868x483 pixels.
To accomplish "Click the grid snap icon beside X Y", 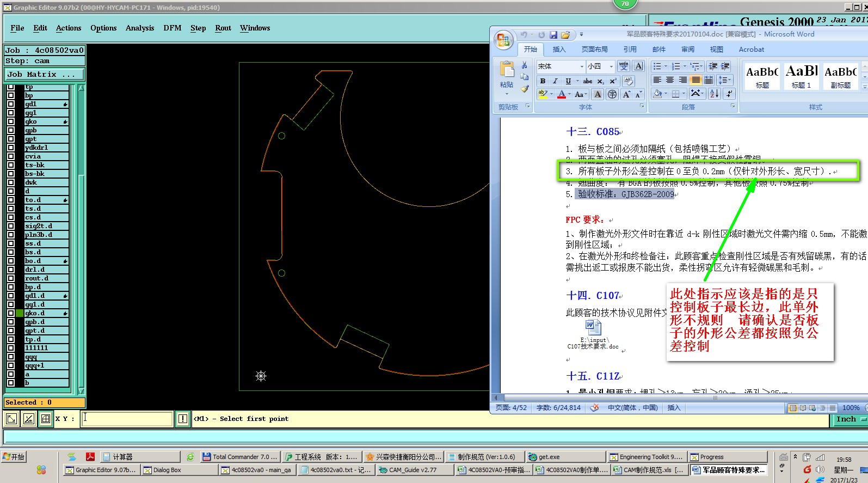I will point(46,419).
